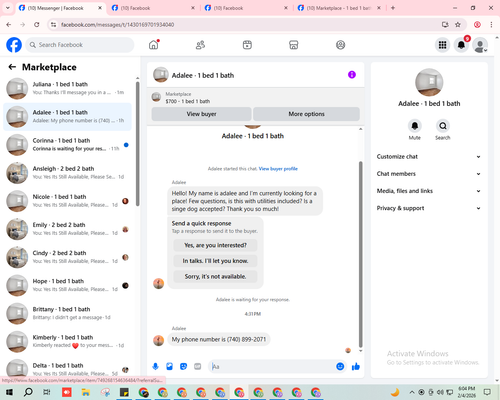Open the account profile picture menu

coord(480,45)
